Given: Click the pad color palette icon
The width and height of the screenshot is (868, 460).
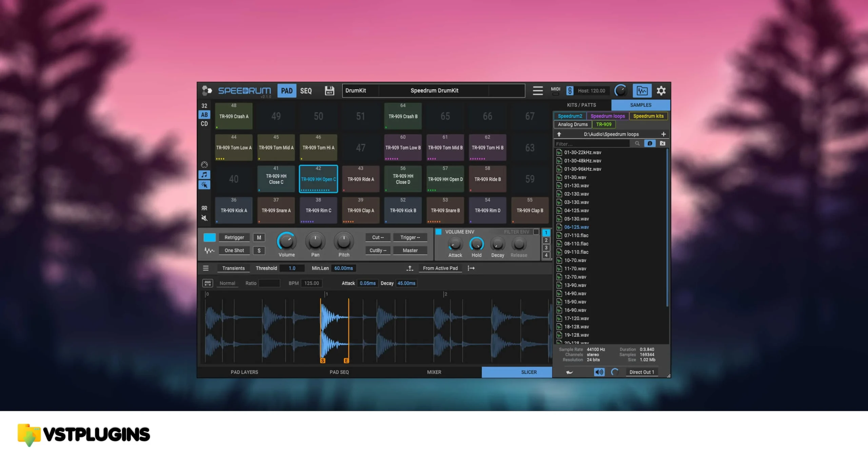Looking at the screenshot, I should [204, 164].
